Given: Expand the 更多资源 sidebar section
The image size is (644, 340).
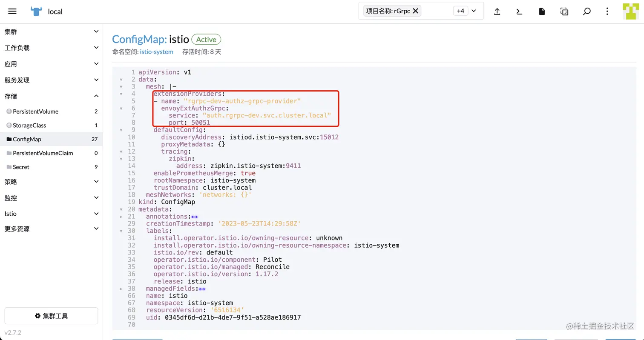Looking at the screenshot, I should click(x=51, y=229).
